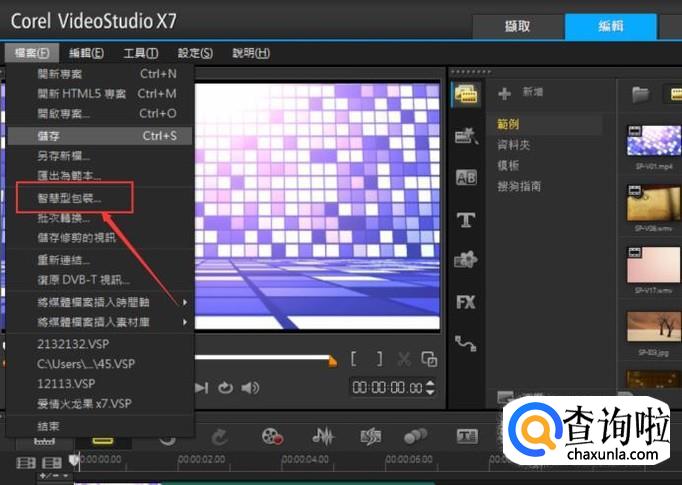The image size is (682, 485).
Task: Choose 重新連結... relink entry
Action: (x=100, y=260)
